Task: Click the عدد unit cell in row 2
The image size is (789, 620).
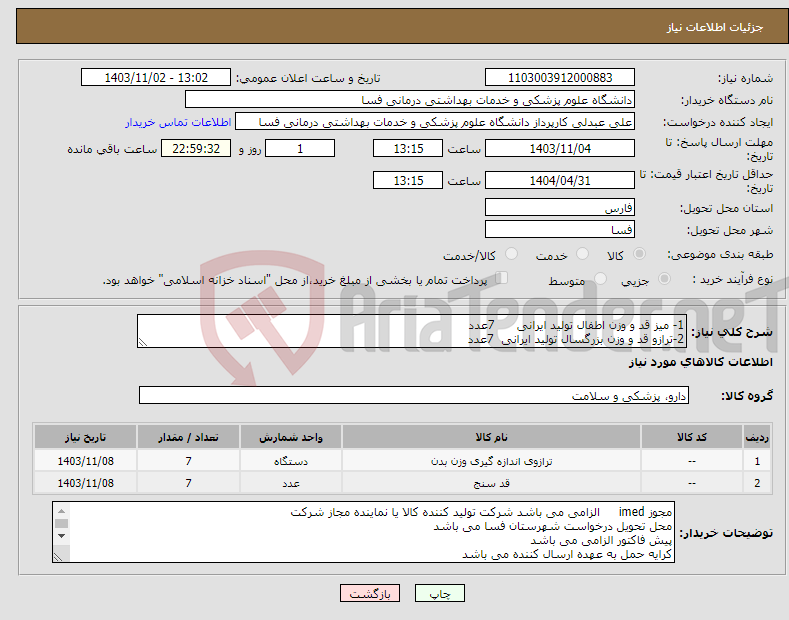Action: [291, 483]
